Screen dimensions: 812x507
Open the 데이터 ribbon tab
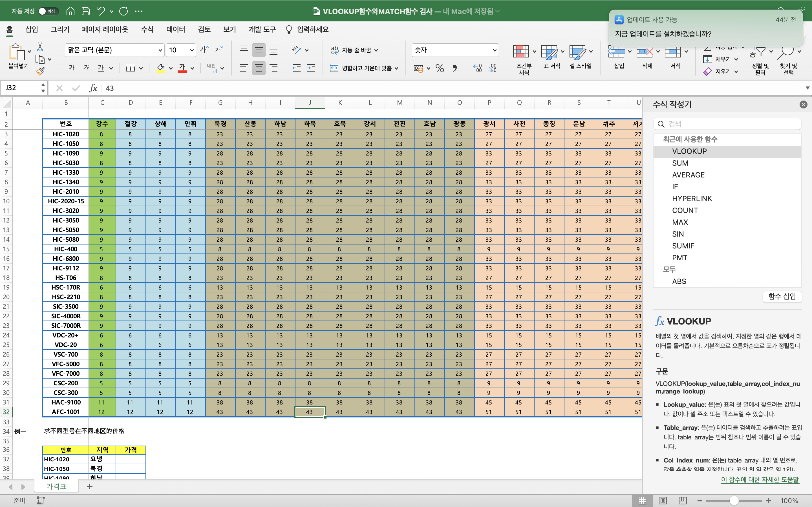[x=175, y=30]
